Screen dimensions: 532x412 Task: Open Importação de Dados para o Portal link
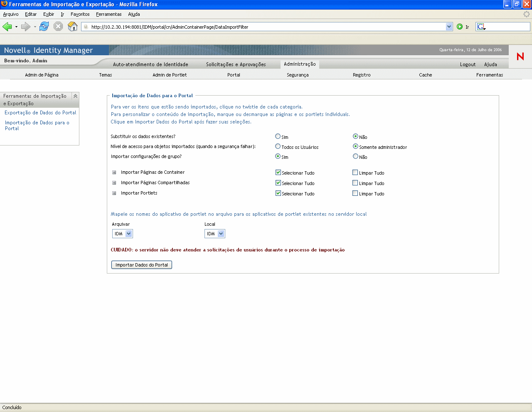click(x=37, y=126)
